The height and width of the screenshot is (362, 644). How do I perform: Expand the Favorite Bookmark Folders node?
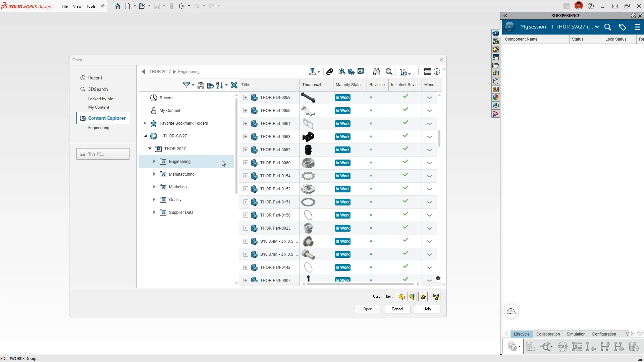pos(145,123)
